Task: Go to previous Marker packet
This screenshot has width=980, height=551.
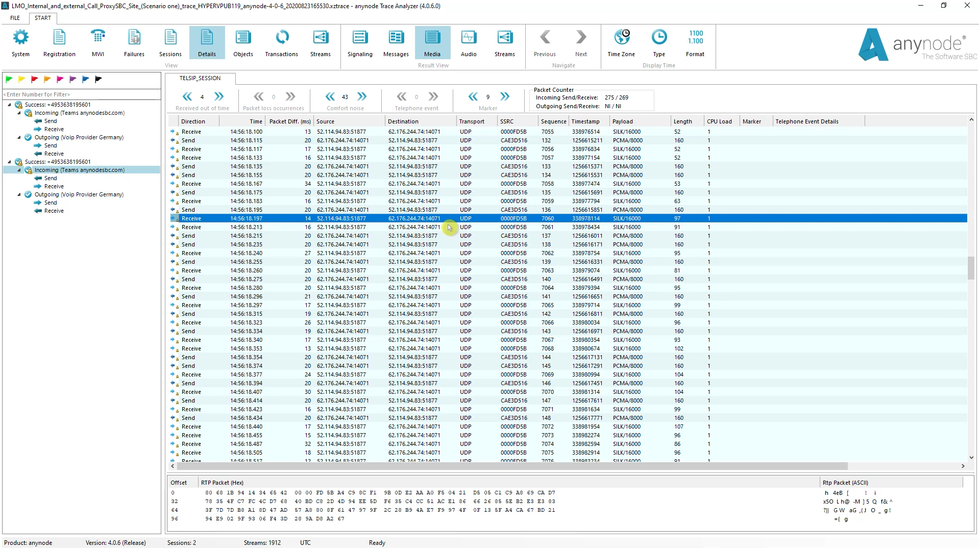Action: (x=473, y=96)
